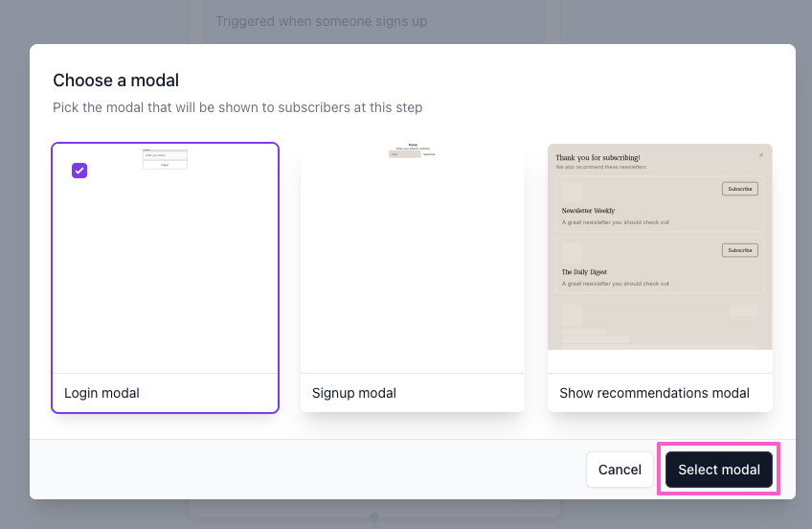
Task: Click Subscribe next to Newsletter Weekly
Action: point(740,189)
